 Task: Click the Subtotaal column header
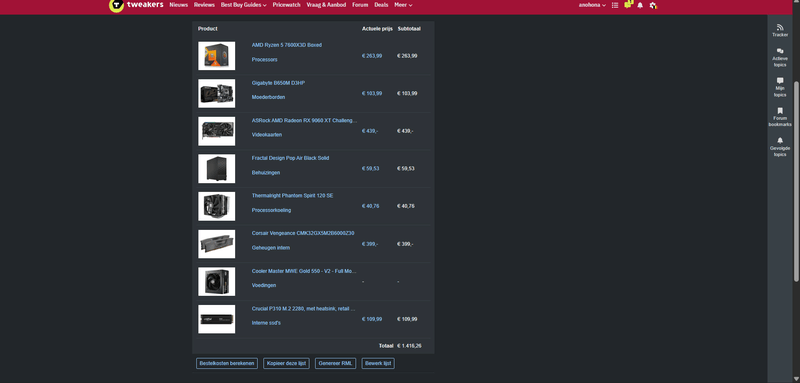409,29
